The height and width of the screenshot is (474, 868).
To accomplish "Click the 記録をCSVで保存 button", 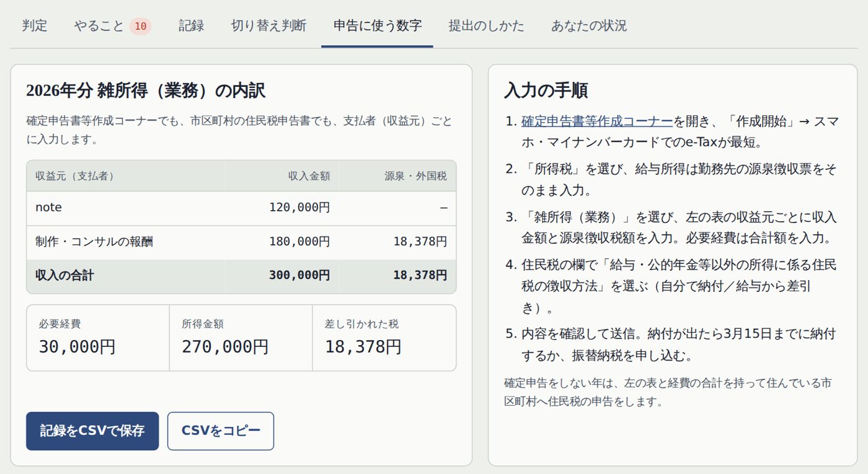I will pyautogui.click(x=92, y=431).
